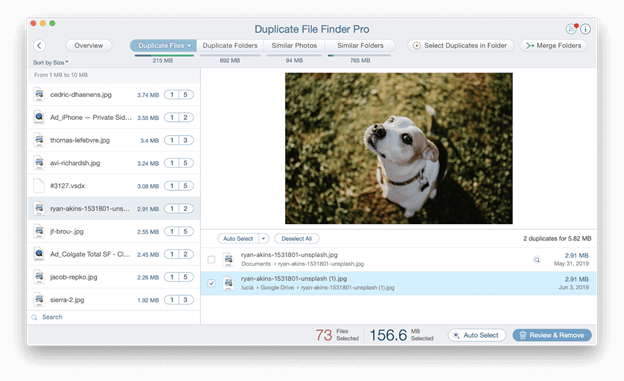This screenshot has width=624, height=381.
Task: Select the Ad_iPhone — Private Sid... row
Action: (114, 117)
